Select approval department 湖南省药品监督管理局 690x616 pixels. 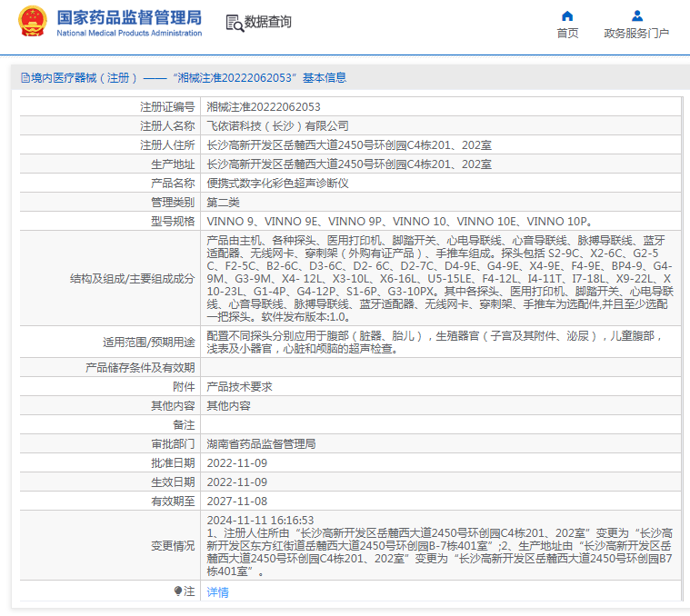pyautogui.click(x=262, y=444)
